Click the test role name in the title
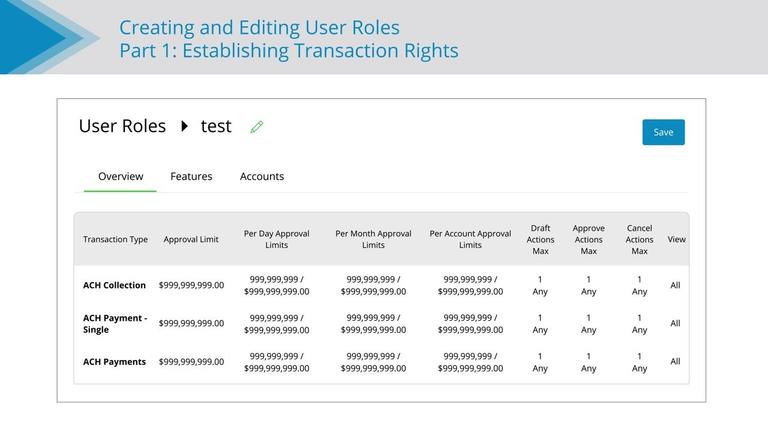The height and width of the screenshot is (432, 768). pyautogui.click(x=216, y=126)
